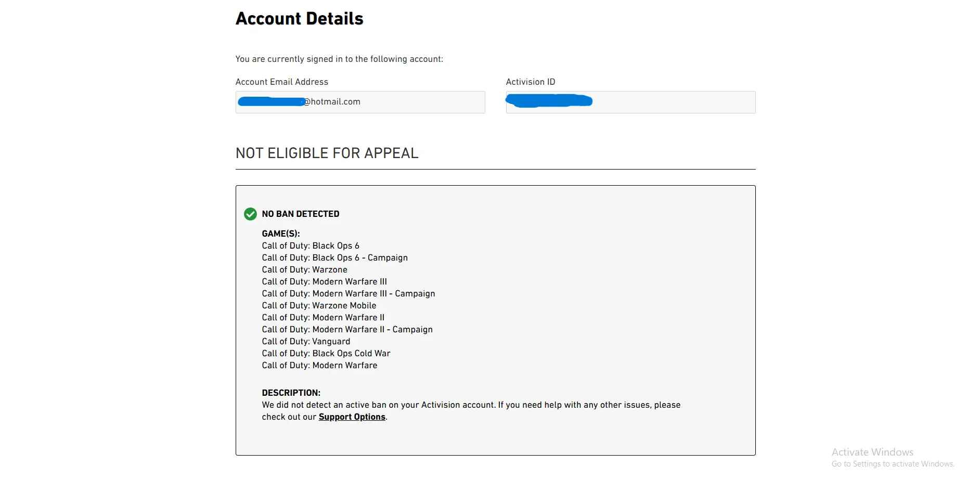Click the NO BAN DETECTED label
980x492 pixels.
point(300,214)
